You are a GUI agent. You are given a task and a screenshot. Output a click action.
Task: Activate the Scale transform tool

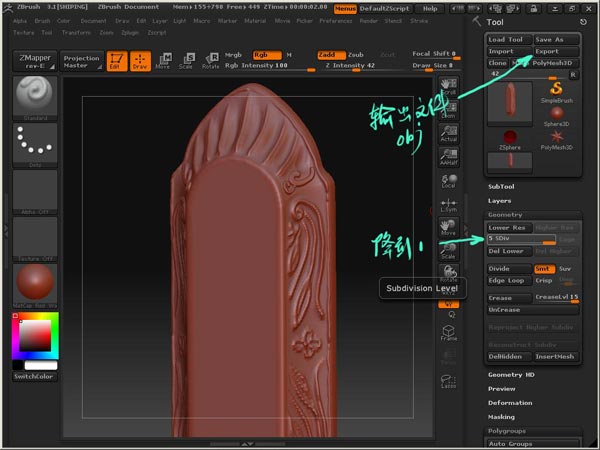click(188, 61)
